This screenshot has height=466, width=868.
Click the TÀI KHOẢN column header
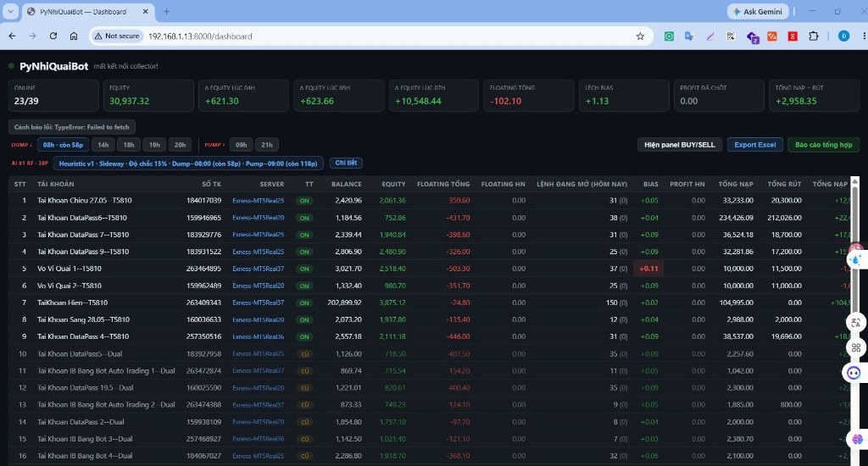[x=55, y=184]
